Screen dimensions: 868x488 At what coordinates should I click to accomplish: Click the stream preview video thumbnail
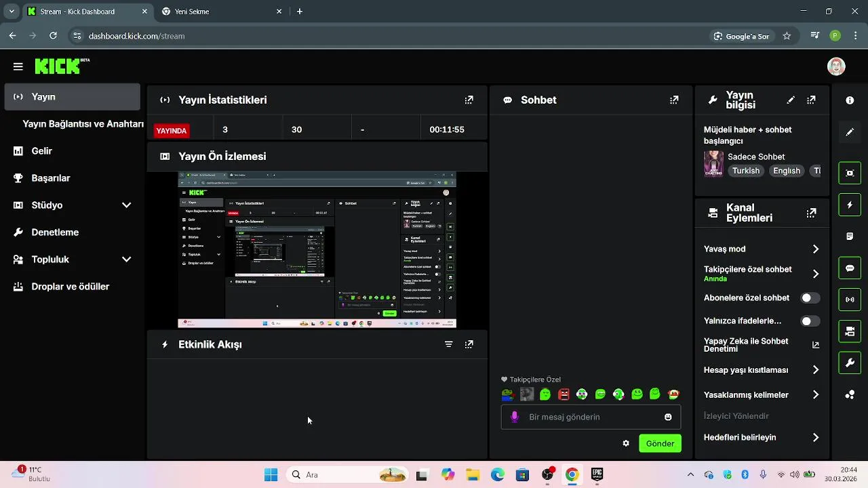coord(317,249)
